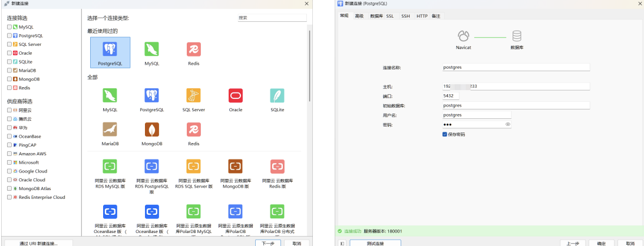Tick the Redis filter checkbox
Viewport: 644px width, 246px height.
point(9,88)
